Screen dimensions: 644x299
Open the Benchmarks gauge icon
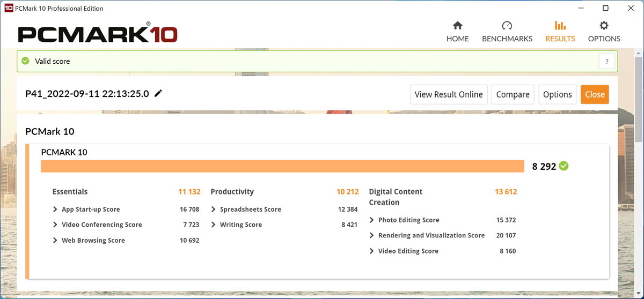pos(507,26)
